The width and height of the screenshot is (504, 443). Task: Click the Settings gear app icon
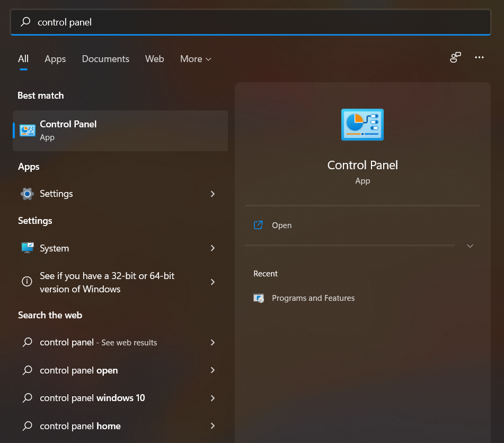click(28, 194)
